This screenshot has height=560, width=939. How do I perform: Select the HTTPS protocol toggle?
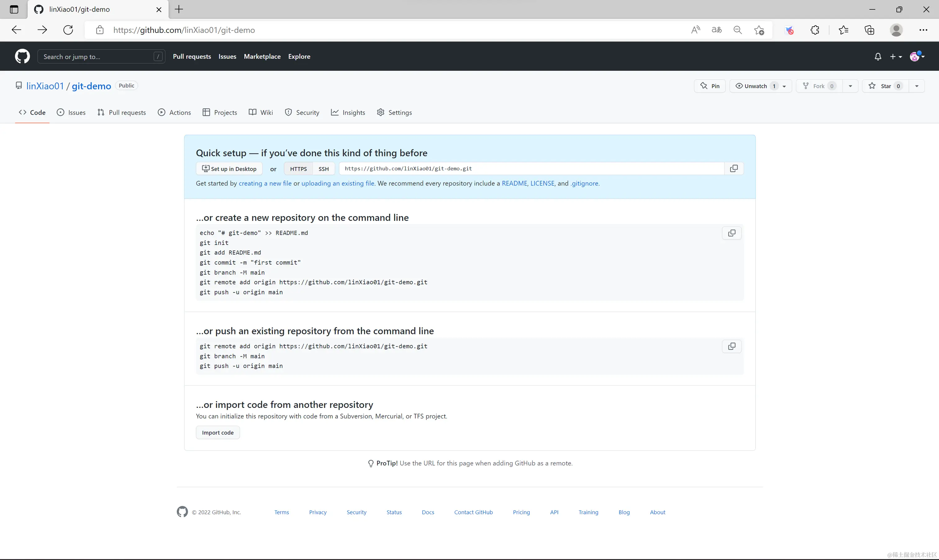pos(298,169)
